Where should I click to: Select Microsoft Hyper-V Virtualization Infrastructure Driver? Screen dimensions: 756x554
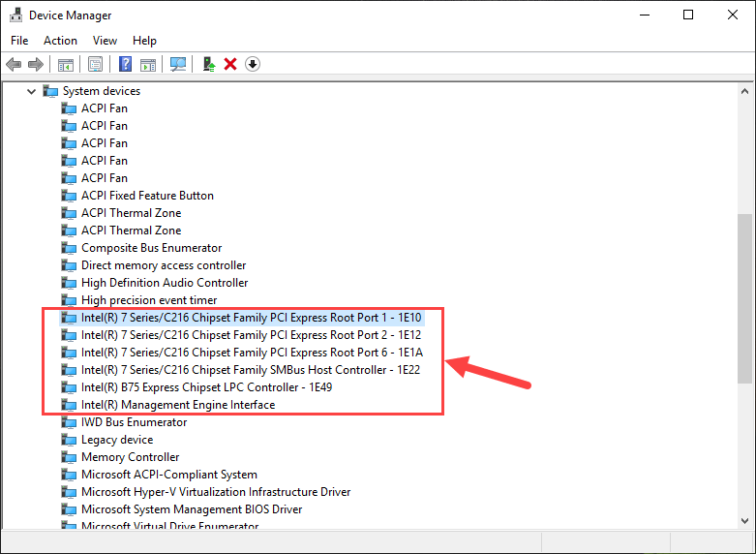[216, 492]
